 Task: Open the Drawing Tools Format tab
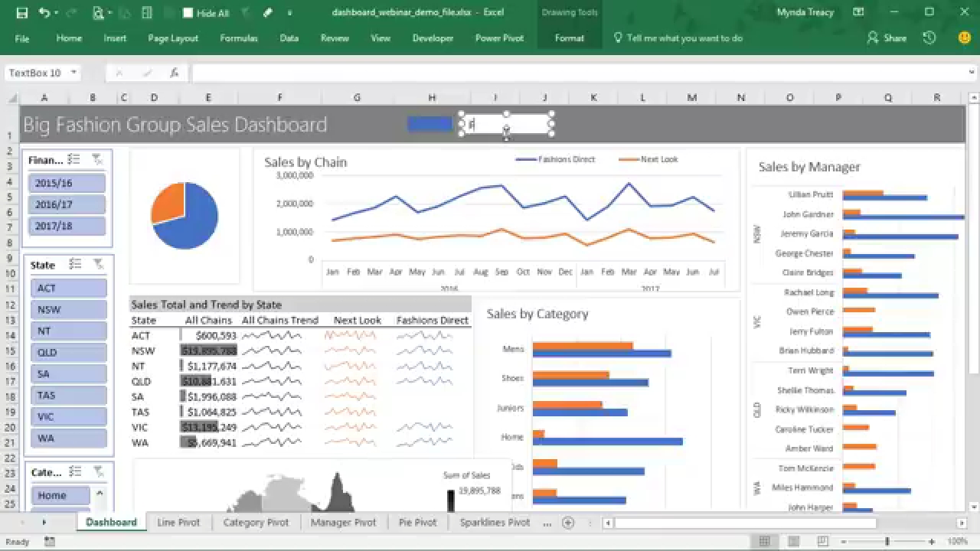click(x=569, y=38)
